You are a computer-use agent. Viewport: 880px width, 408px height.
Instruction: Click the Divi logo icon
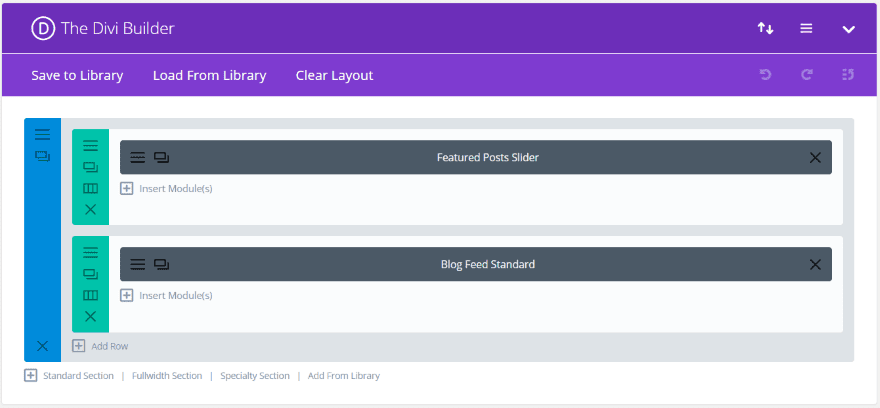[42, 28]
